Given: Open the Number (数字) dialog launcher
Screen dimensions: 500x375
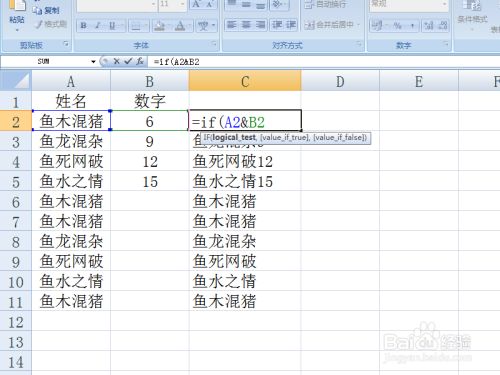Looking at the screenshot, I should click(445, 44).
